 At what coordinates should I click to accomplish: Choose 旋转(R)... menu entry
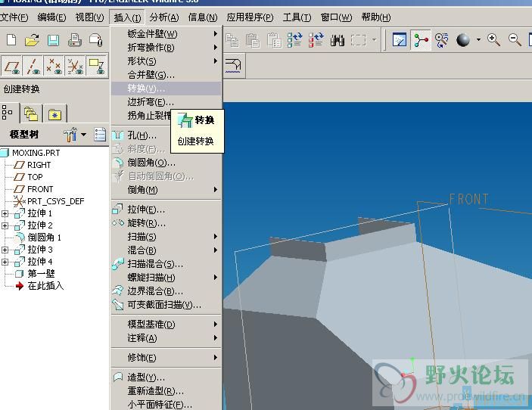(x=166, y=223)
